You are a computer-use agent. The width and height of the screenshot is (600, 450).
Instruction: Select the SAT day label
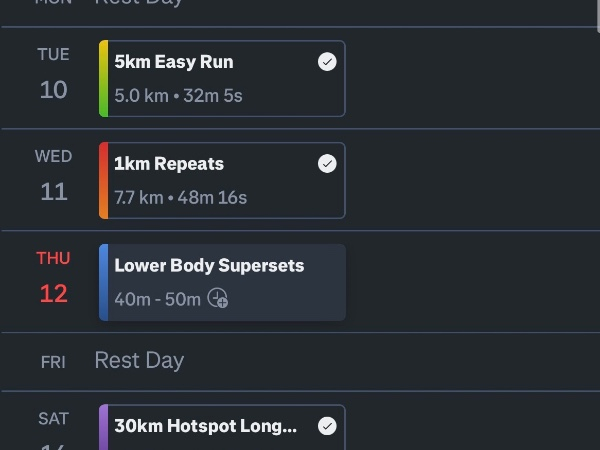54,420
